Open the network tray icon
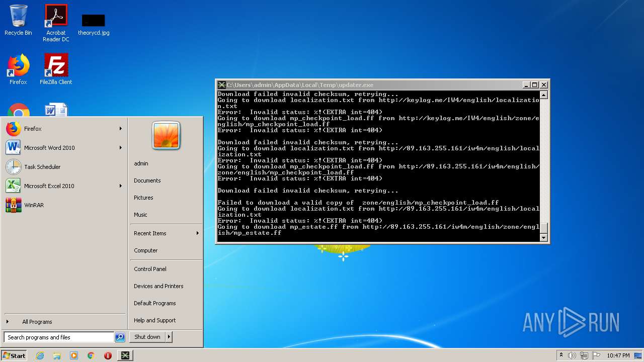Screen dimensions: 644x362 click(x=584, y=355)
